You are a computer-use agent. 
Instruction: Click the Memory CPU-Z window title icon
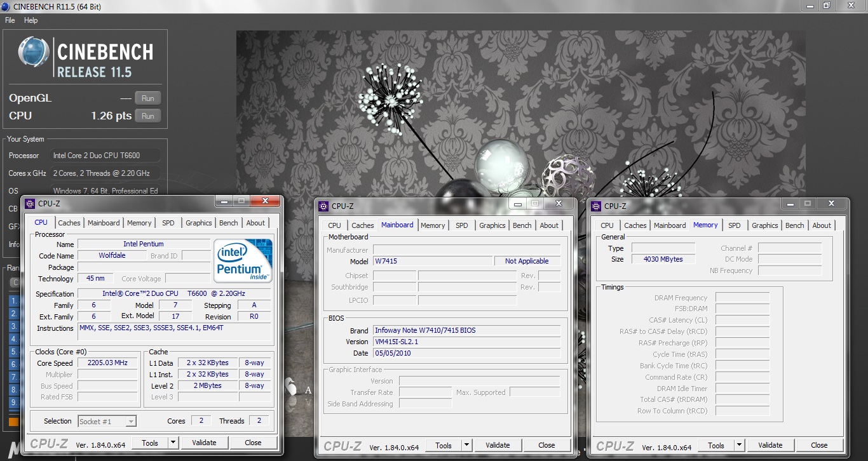(596, 206)
